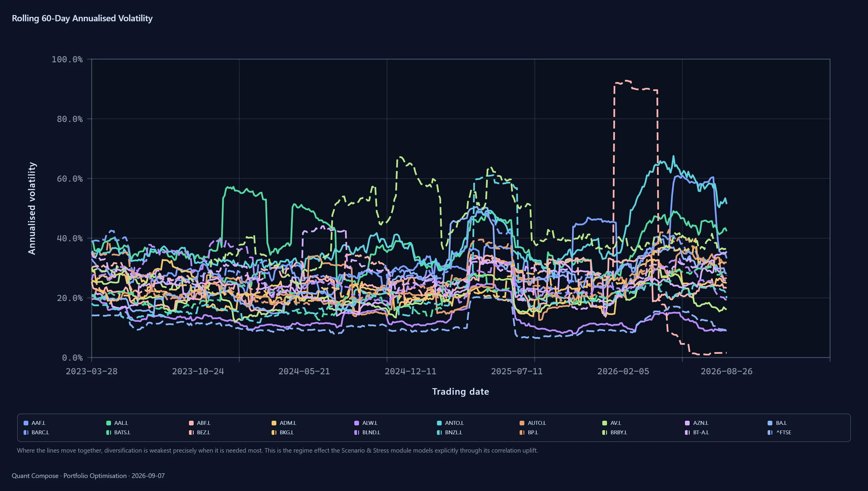Click the 2023-10-24 date axis label
The image size is (868, 491).
click(198, 371)
